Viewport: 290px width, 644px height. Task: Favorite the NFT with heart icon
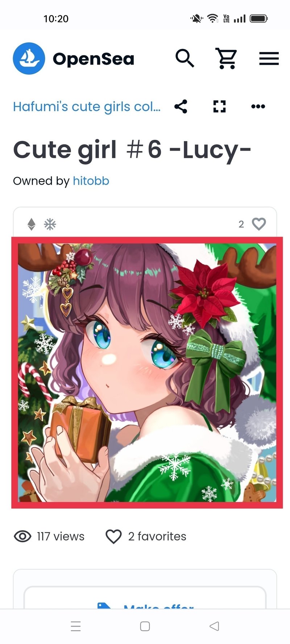[x=259, y=224]
